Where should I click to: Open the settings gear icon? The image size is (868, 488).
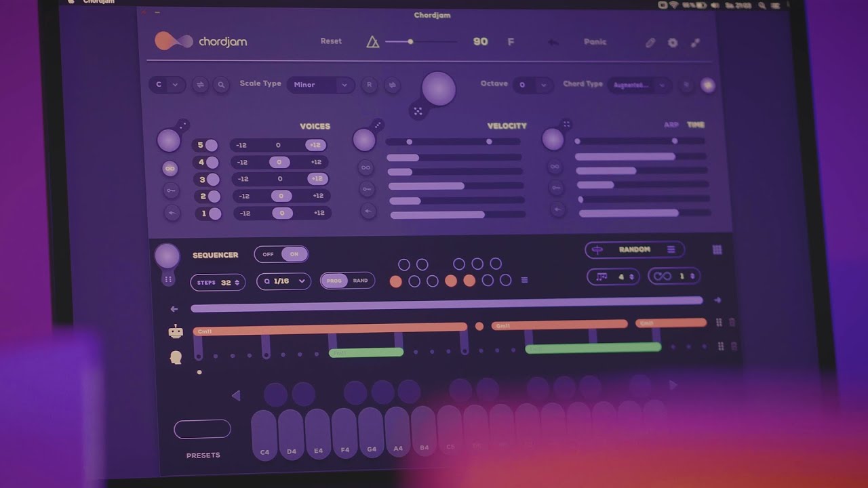(673, 43)
